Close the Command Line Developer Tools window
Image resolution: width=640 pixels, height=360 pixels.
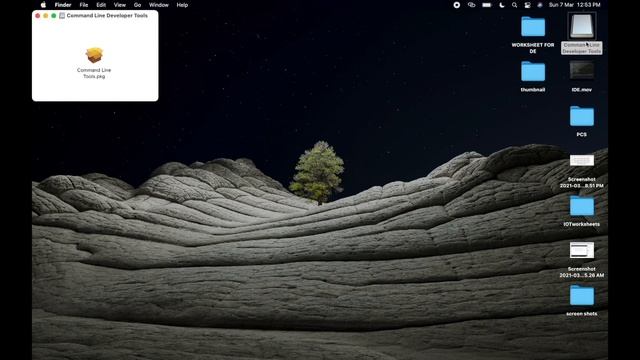point(38,16)
